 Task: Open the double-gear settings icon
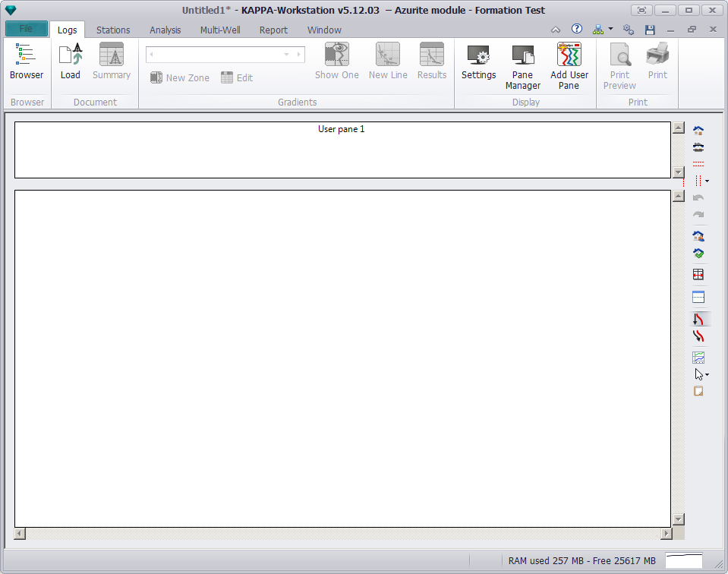629,30
